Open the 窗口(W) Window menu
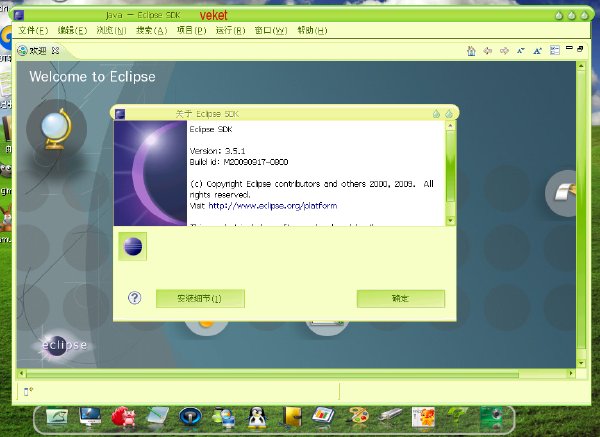Viewport: 600px width, 437px height. tap(271, 31)
